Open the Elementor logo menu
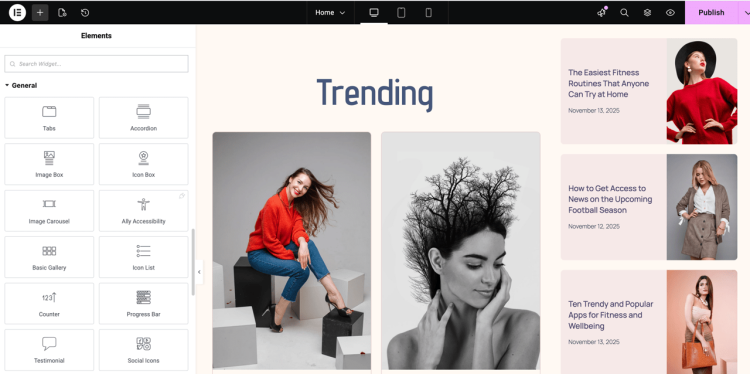Screen dimensions: 750x374 point(17,12)
